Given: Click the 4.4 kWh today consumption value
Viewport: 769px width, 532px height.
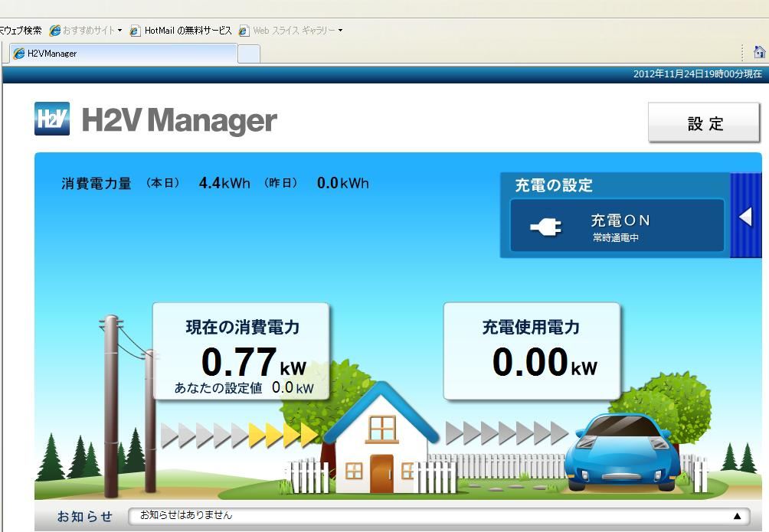Looking at the screenshot, I should pyautogui.click(x=224, y=183).
